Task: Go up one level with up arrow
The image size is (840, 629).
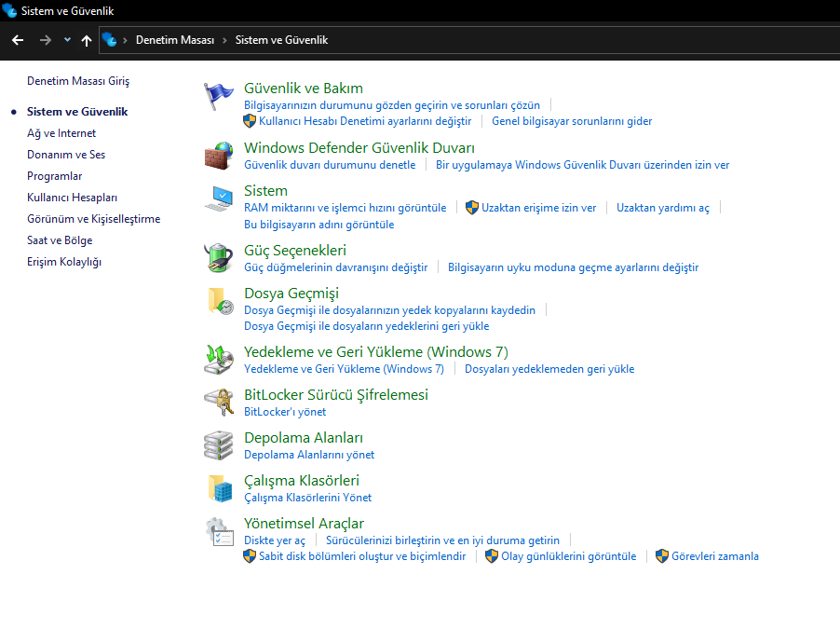Action: tap(87, 40)
